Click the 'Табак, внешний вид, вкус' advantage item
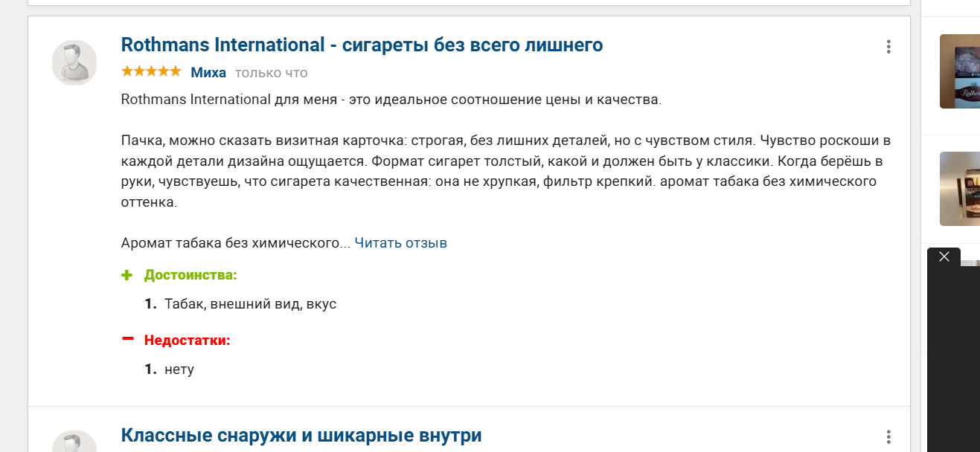The width and height of the screenshot is (980, 452). (x=251, y=304)
